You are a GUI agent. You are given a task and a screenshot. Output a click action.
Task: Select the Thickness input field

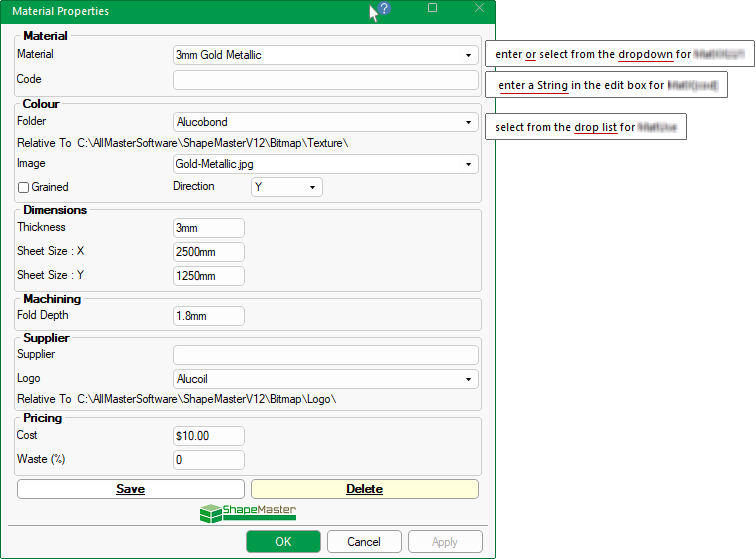coord(209,229)
